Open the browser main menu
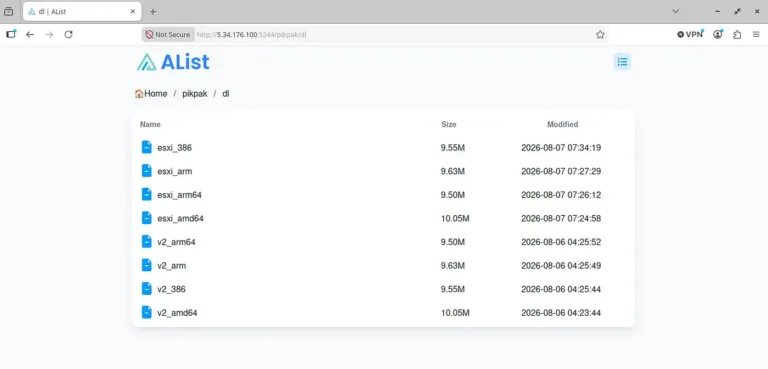The image size is (768, 369). 756,34
